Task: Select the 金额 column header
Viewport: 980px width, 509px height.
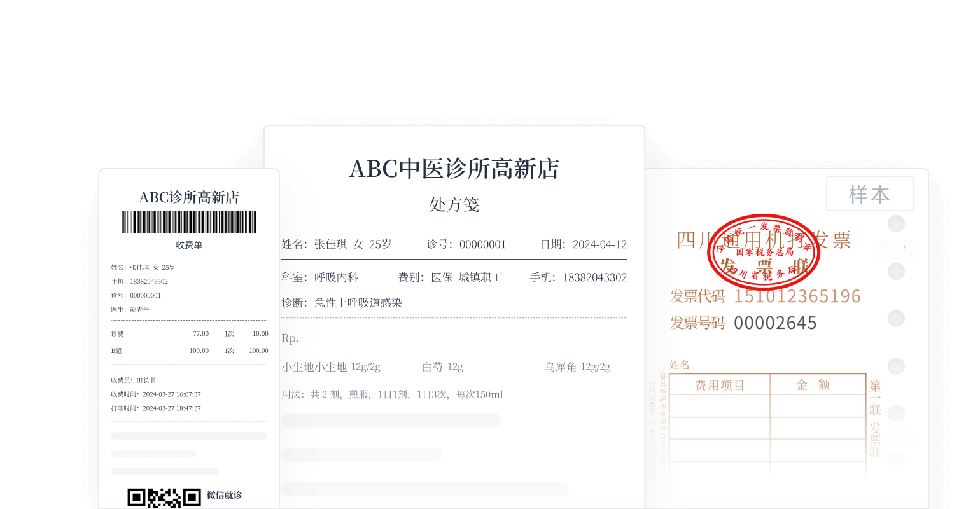Action: 813,385
